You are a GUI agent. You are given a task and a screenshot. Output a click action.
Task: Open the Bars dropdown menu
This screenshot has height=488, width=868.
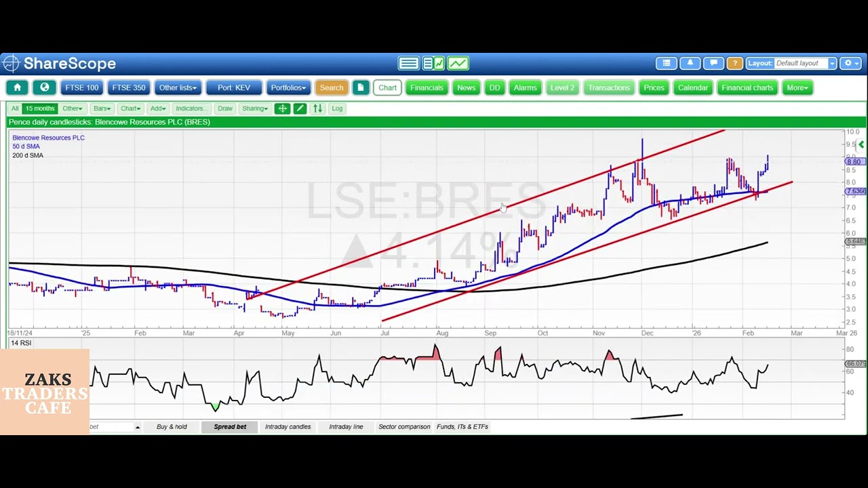click(x=102, y=108)
